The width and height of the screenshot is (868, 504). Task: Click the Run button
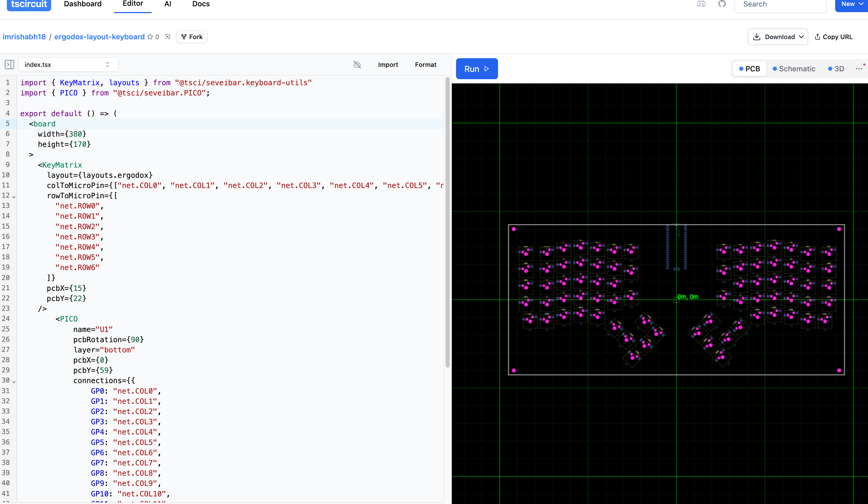[477, 68]
